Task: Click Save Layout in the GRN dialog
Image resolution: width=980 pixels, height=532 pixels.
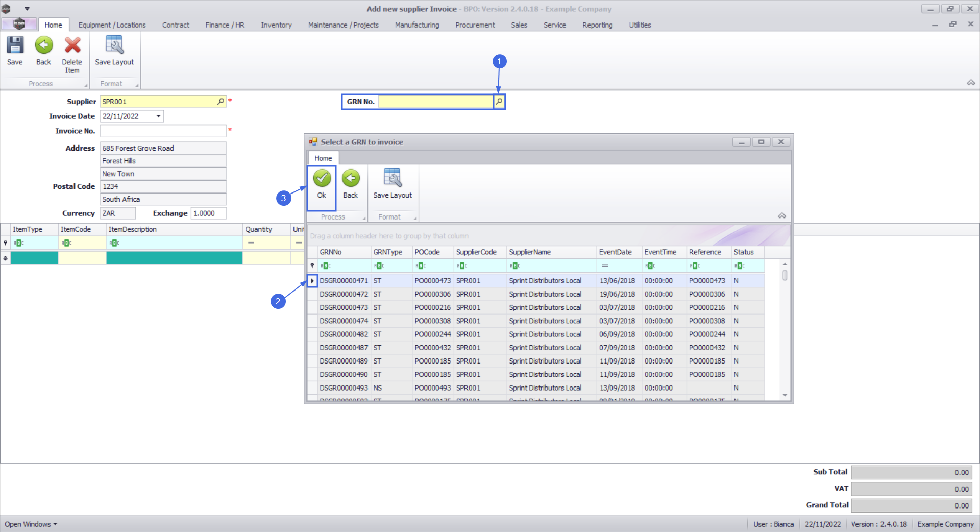Action: tap(392, 179)
